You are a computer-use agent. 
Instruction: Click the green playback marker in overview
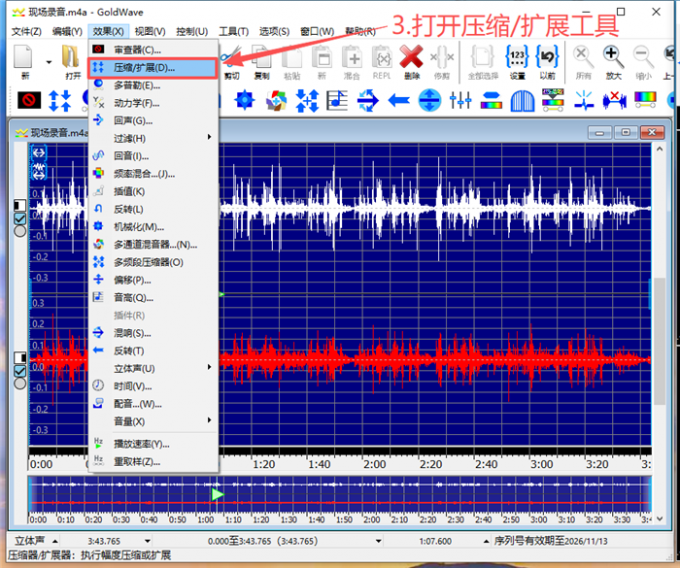click(217, 494)
